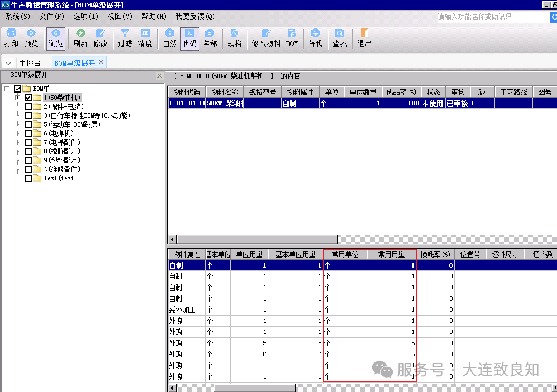Check the 6 (电焊机) checkbox
The height and width of the screenshot is (392, 557).
pyautogui.click(x=28, y=134)
